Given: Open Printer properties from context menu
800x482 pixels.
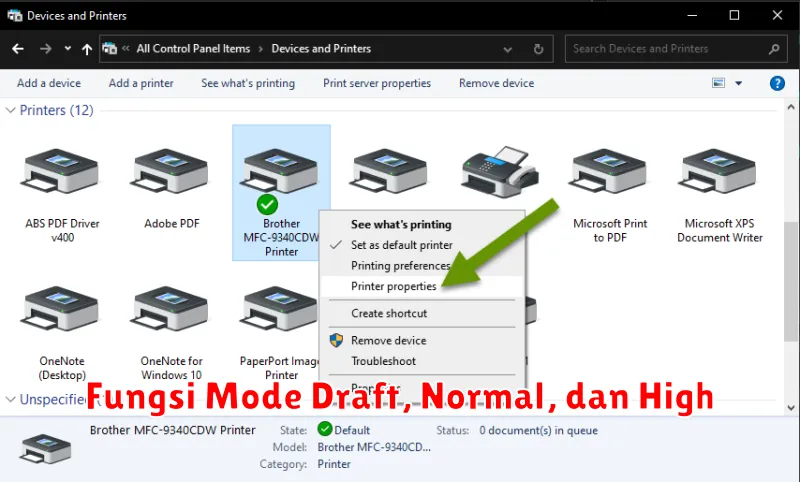Looking at the screenshot, I should [x=393, y=286].
